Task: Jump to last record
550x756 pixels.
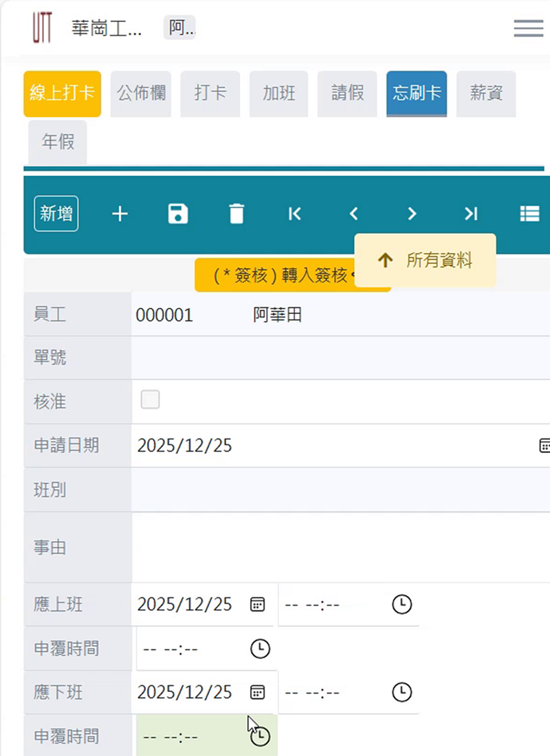Action: click(x=471, y=214)
